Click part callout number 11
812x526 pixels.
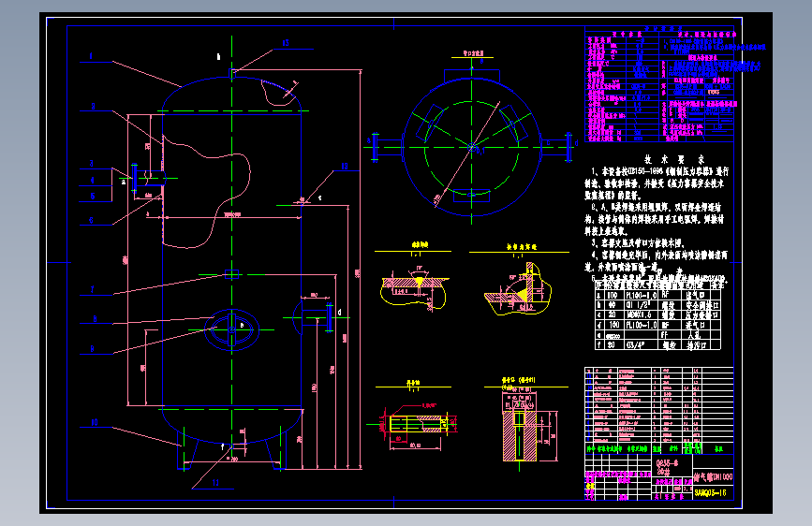click(x=215, y=483)
